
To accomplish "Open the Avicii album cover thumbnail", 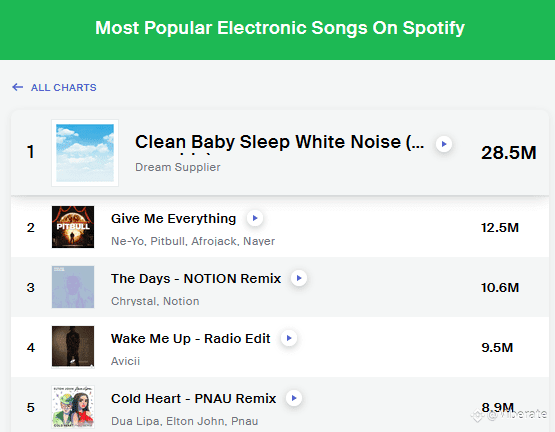I will click(x=73, y=347).
